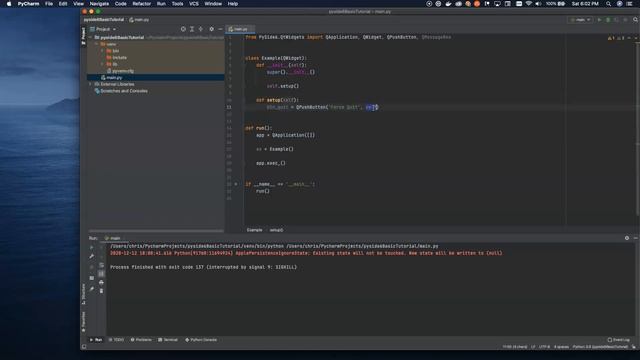Click Docker whale icon in menu bar
This screenshot has width=640, height=360.
click(x=448, y=4)
